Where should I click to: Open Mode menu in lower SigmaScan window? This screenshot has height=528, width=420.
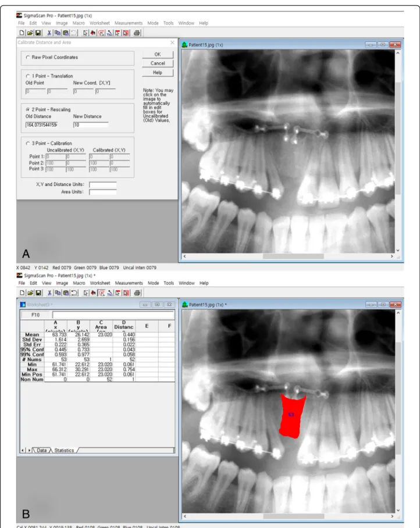pyautogui.click(x=153, y=283)
